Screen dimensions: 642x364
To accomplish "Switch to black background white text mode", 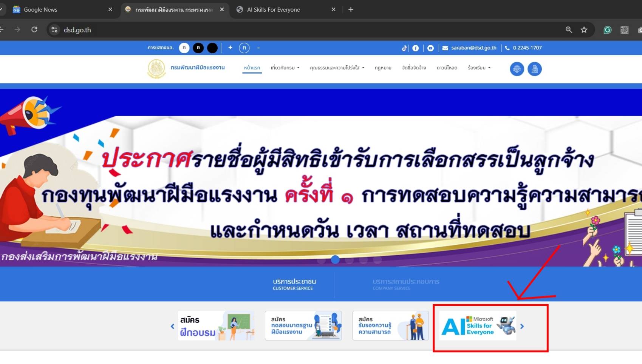I will (198, 48).
